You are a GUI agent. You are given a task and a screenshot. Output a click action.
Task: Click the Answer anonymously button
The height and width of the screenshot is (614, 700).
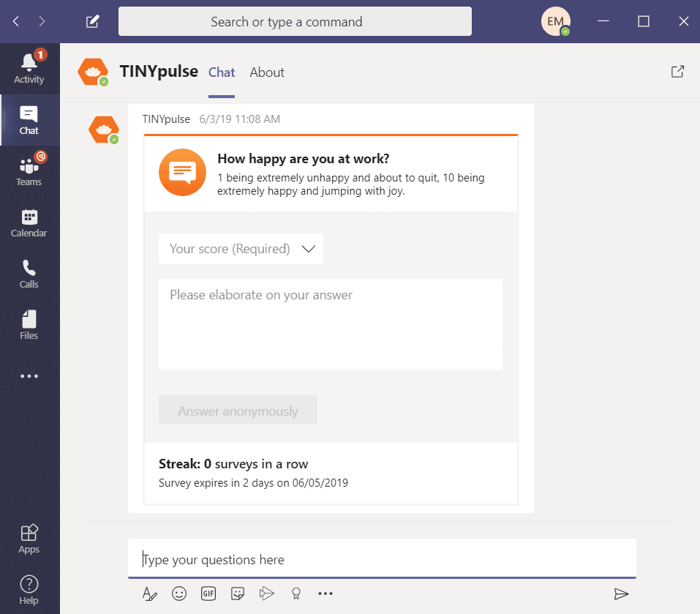(x=238, y=411)
